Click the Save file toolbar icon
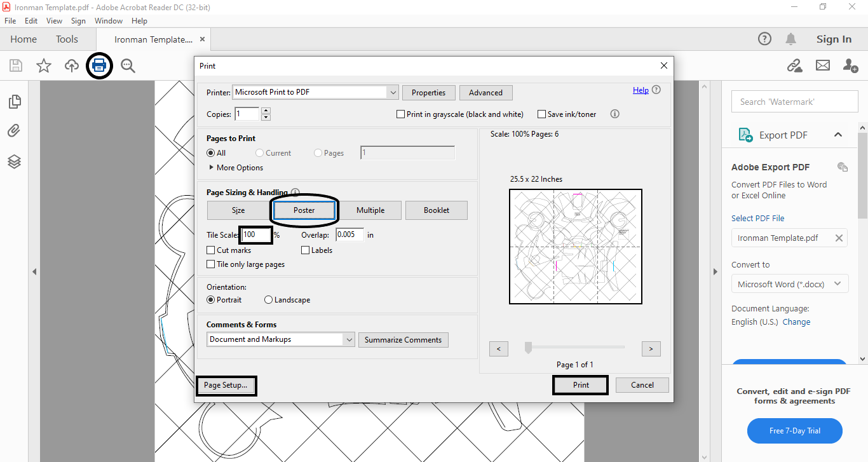The height and width of the screenshot is (462, 868). click(16, 65)
